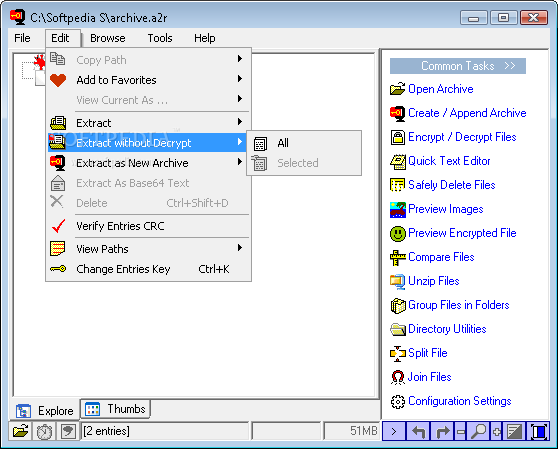This screenshot has height=449, width=558.
Task: Click the open folder icon in status bar
Action: [21, 431]
